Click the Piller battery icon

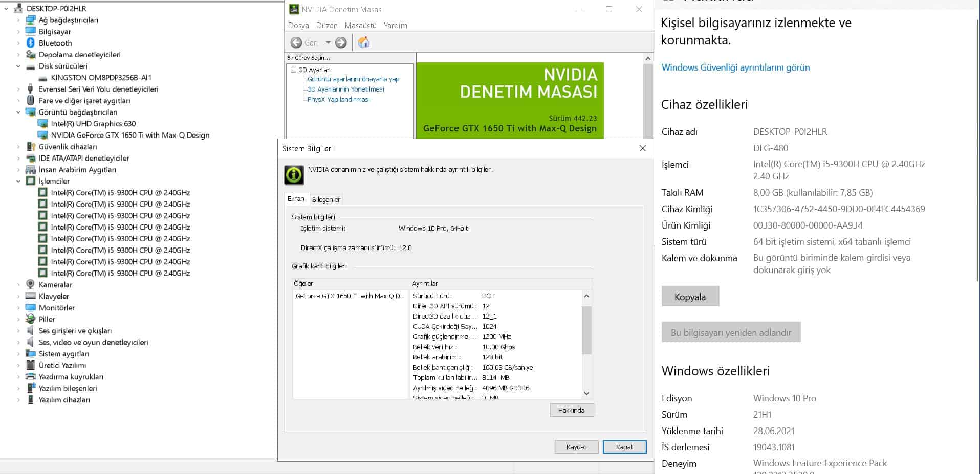point(31,319)
